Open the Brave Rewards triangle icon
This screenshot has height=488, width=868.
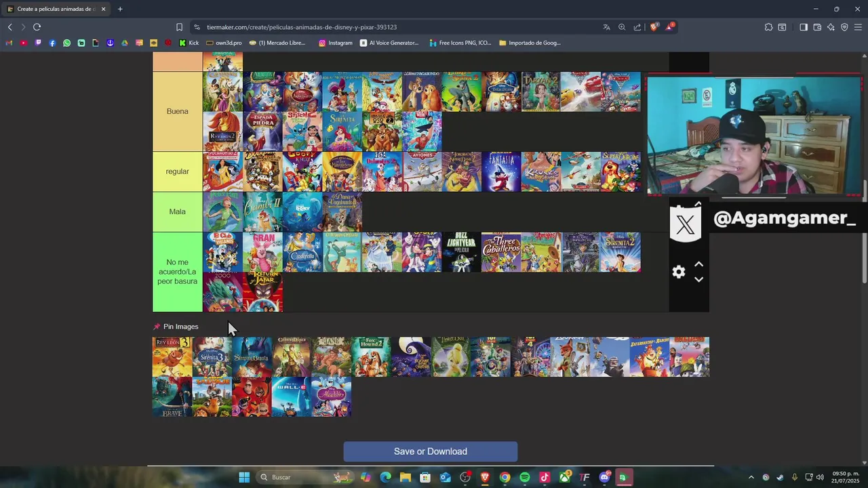click(x=670, y=27)
